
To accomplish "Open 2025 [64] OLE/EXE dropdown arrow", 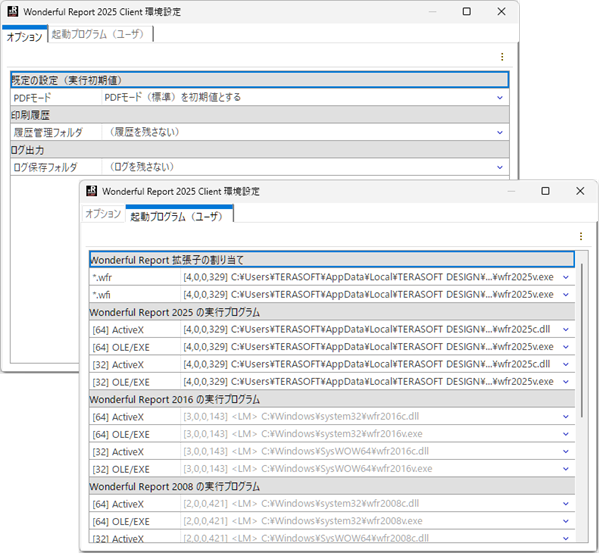I will [x=566, y=347].
